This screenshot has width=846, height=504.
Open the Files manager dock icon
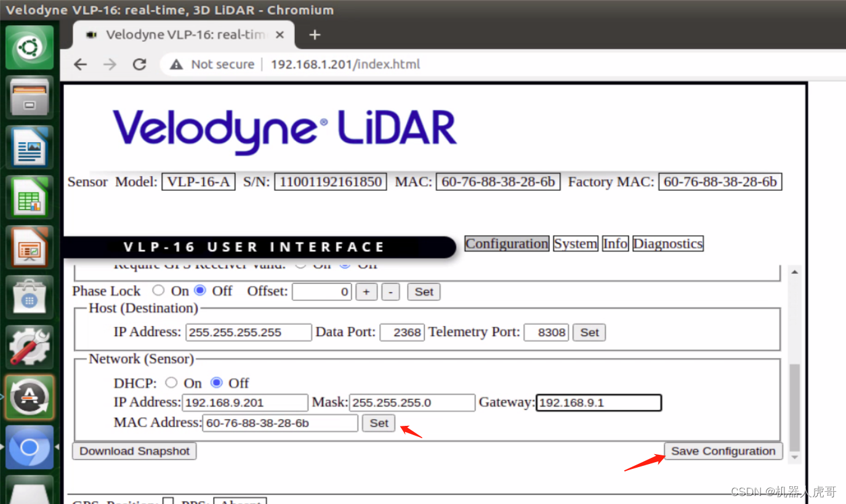coord(30,97)
